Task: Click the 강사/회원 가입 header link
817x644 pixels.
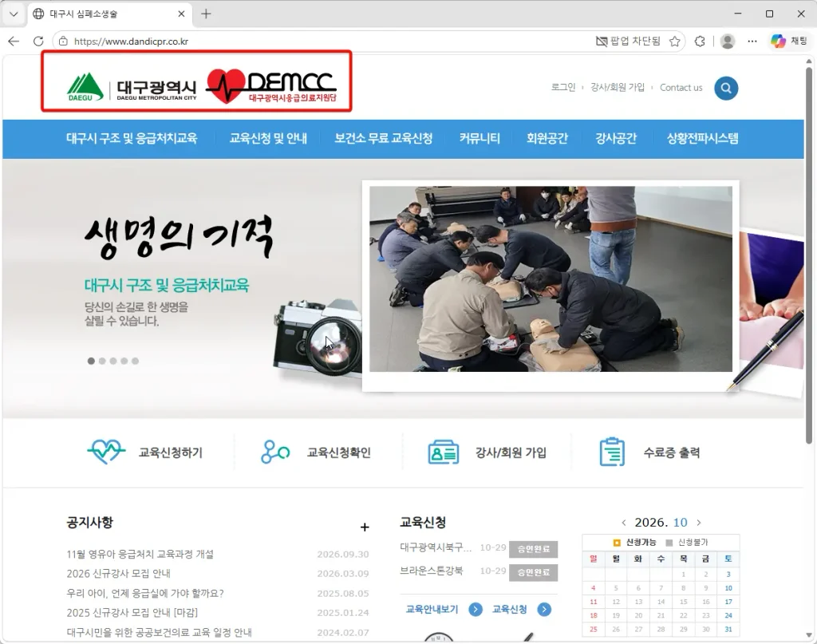Action: point(618,88)
